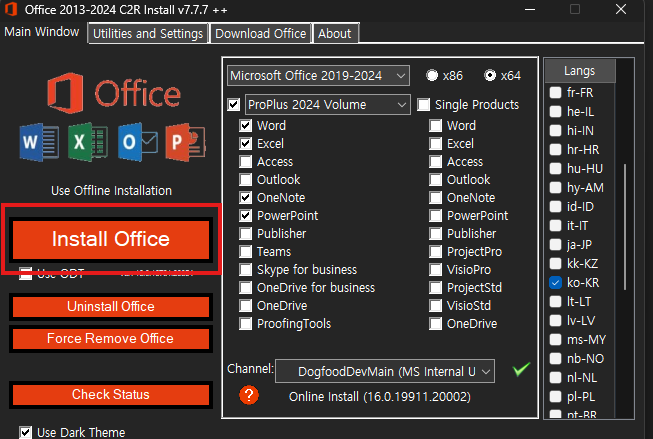
Task: Check ProofingTools checkbox
Action: pyautogui.click(x=246, y=324)
